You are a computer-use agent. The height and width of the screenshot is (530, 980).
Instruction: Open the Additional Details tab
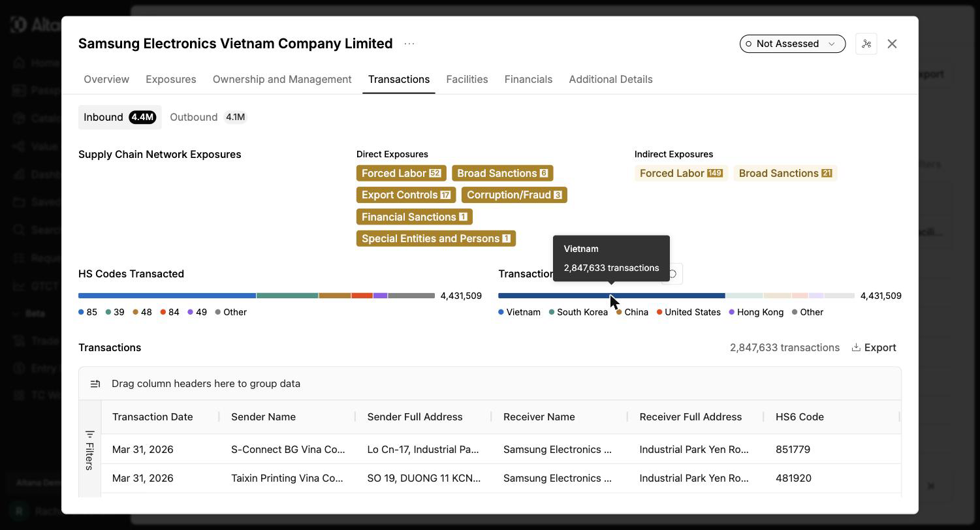click(x=610, y=79)
